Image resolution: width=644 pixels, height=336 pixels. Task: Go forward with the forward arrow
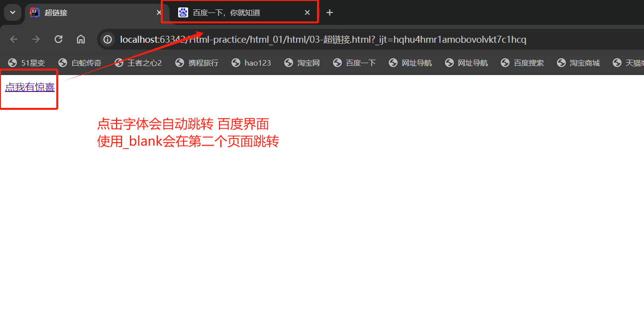coord(36,39)
